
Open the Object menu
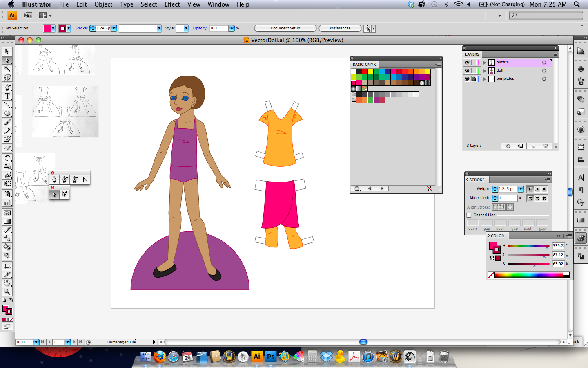pyautogui.click(x=103, y=4)
